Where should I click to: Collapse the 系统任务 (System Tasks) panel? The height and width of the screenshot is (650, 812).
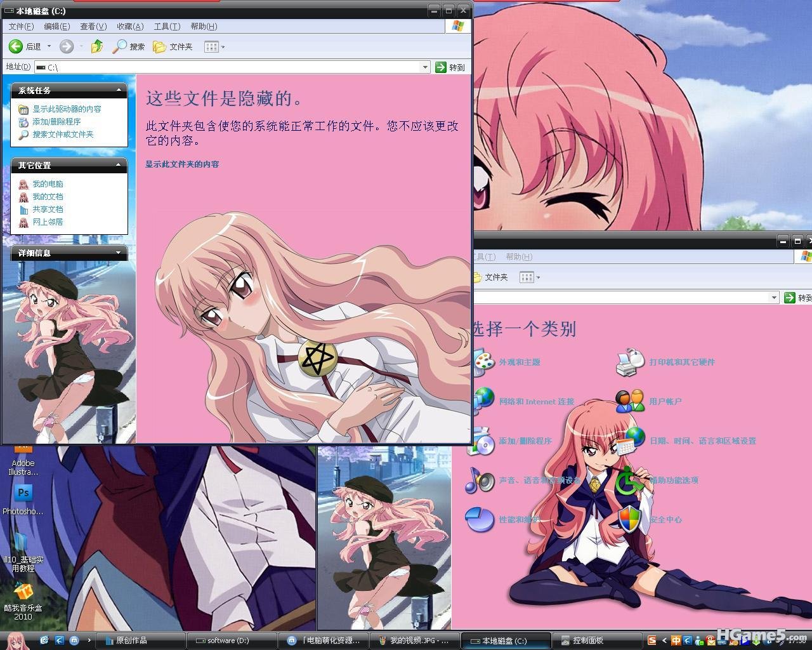[x=119, y=91]
